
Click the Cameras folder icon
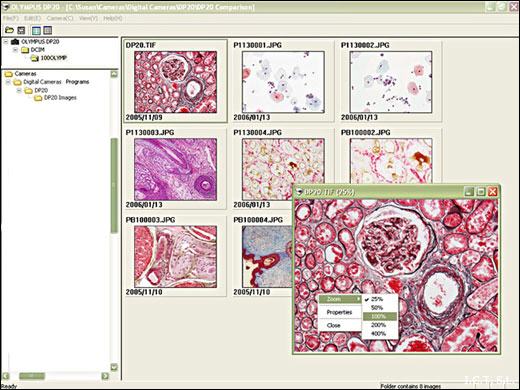click(8, 74)
